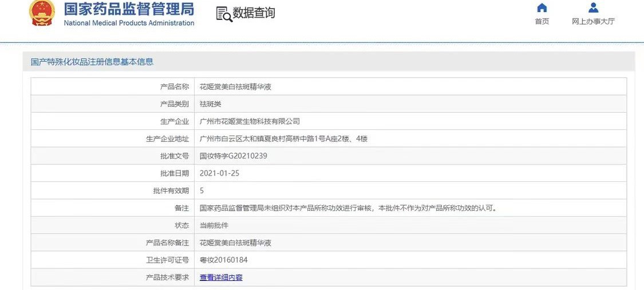Image resolution: width=644 pixels, height=290 pixels.
Task: Click National Medical Products Administration English subtitle
Action: pos(129,23)
